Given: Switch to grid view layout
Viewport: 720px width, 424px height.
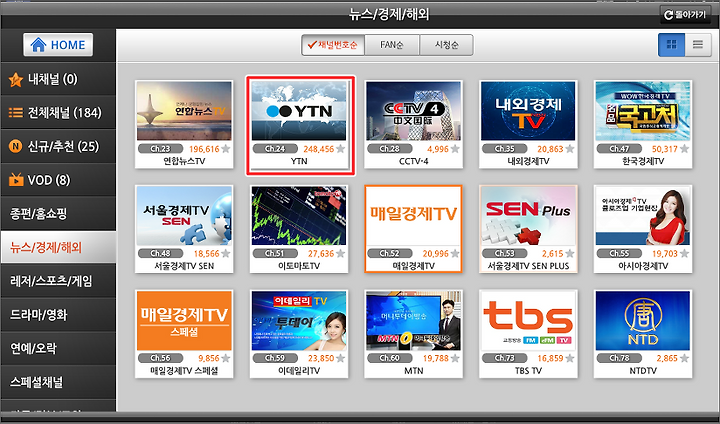Looking at the screenshot, I should click(x=671, y=45).
